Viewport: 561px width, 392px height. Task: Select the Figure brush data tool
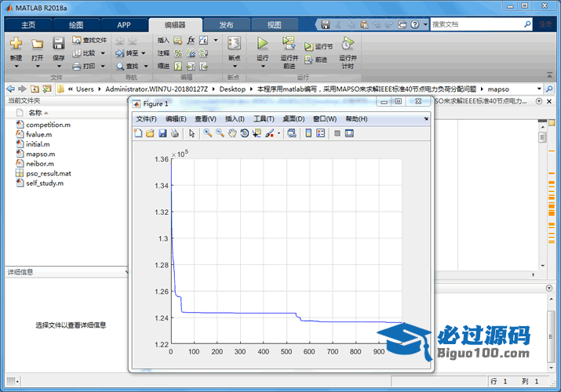point(269,133)
